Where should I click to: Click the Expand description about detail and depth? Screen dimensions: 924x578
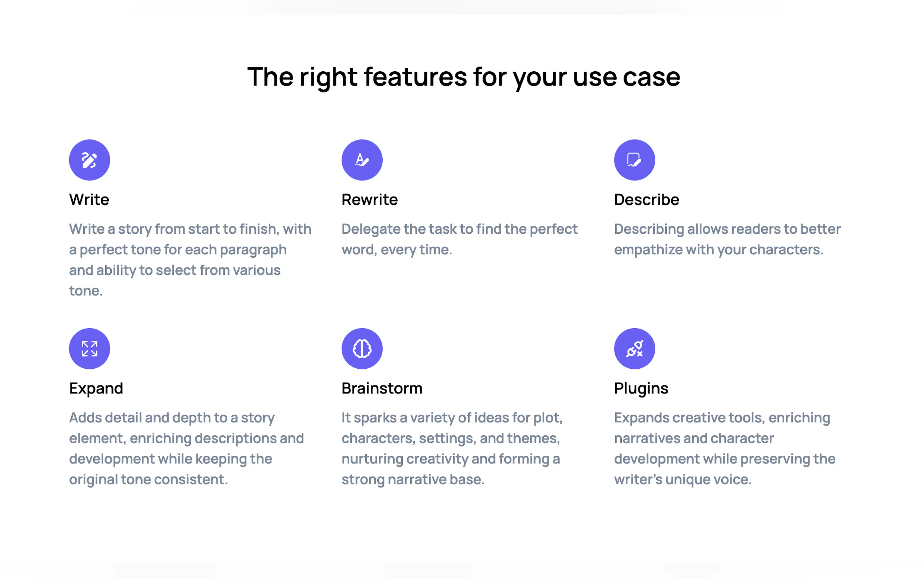(186, 448)
